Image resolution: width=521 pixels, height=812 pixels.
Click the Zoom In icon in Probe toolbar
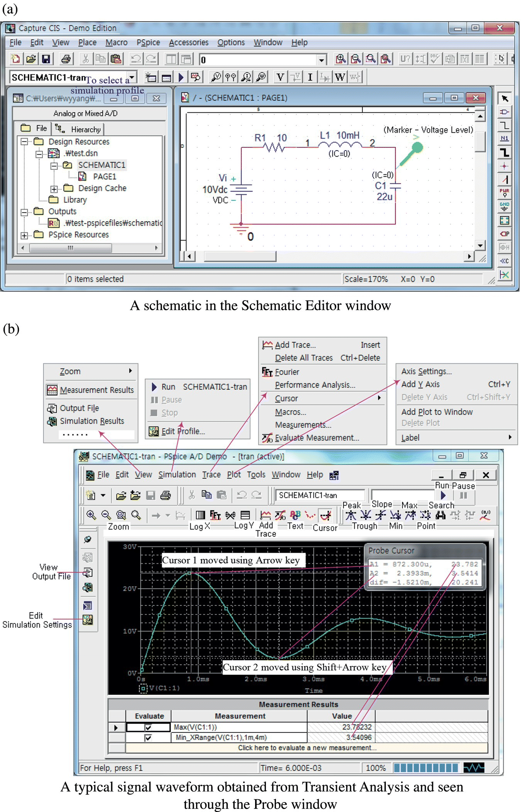click(91, 515)
